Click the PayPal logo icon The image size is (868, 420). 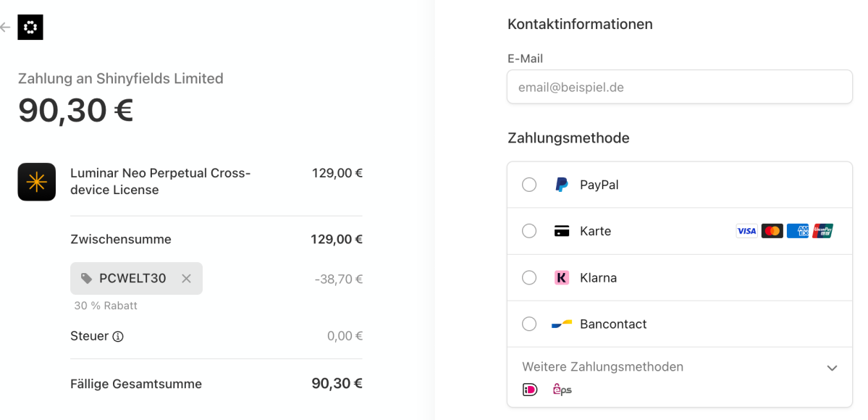(x=562, y=185)
